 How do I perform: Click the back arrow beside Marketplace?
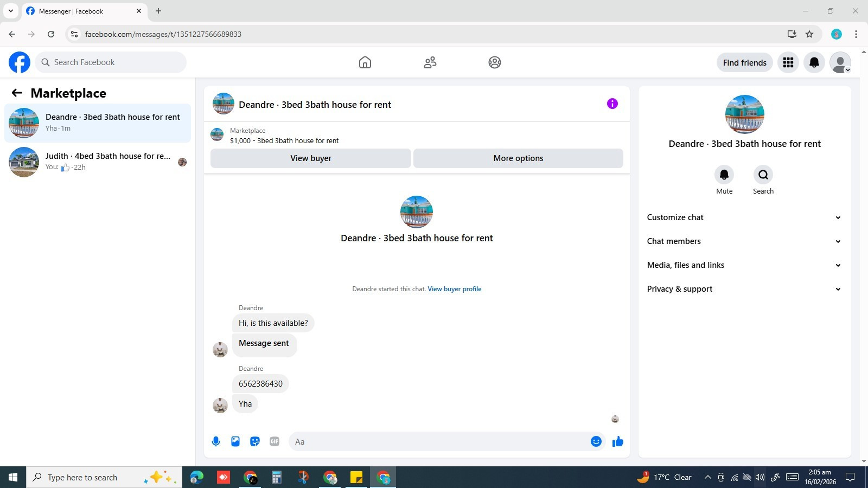(x=17, y=93)
